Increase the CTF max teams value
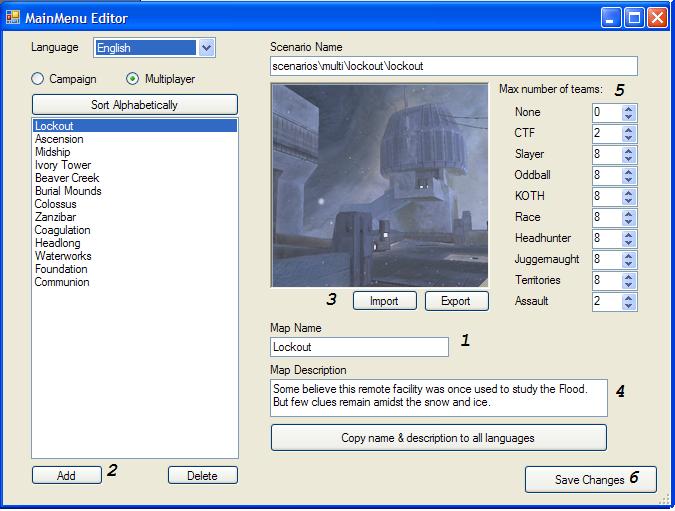Screen dimensions: 675x511 [x=628, y=129]
